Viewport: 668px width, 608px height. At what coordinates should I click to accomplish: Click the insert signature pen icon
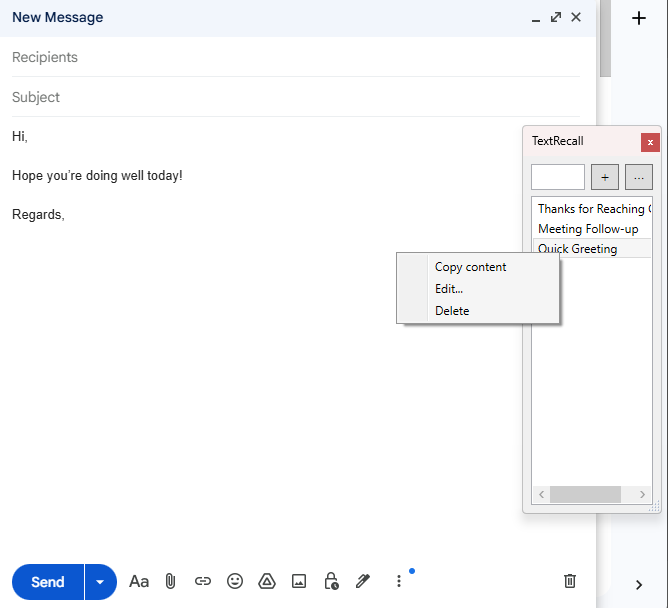pyautogui.click(x=363, y=581)
